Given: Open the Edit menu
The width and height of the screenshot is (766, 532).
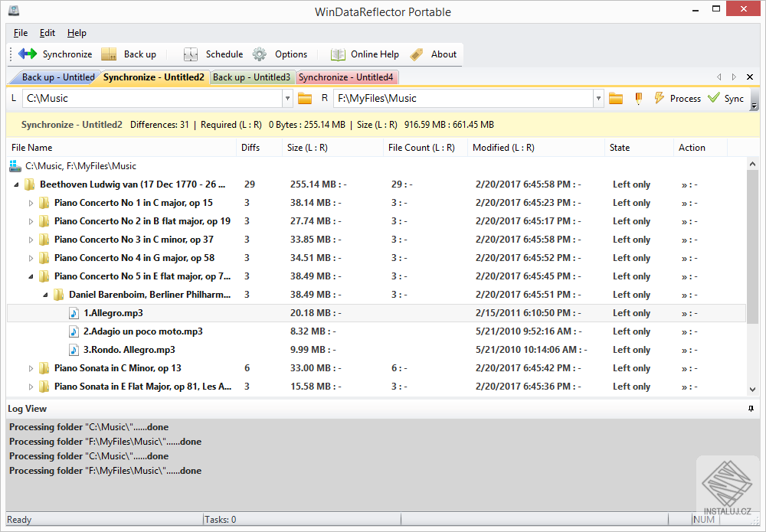Looking at the screenshot, I should click(47, 33).
